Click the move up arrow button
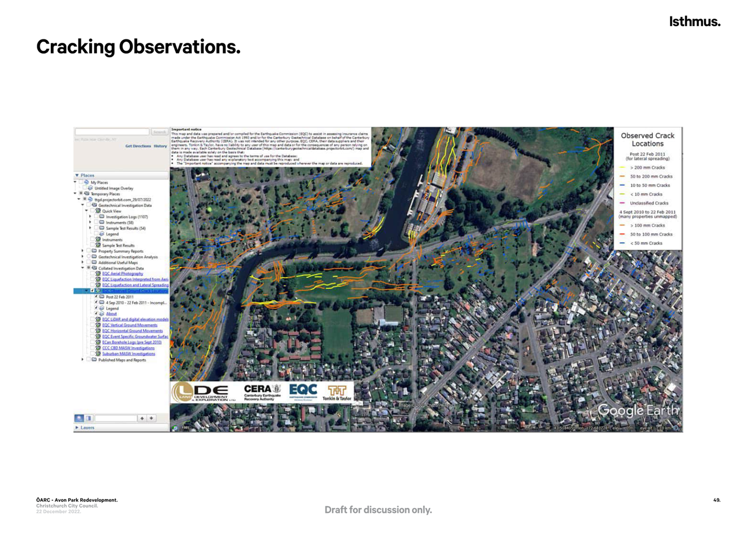 coord(142,418)
